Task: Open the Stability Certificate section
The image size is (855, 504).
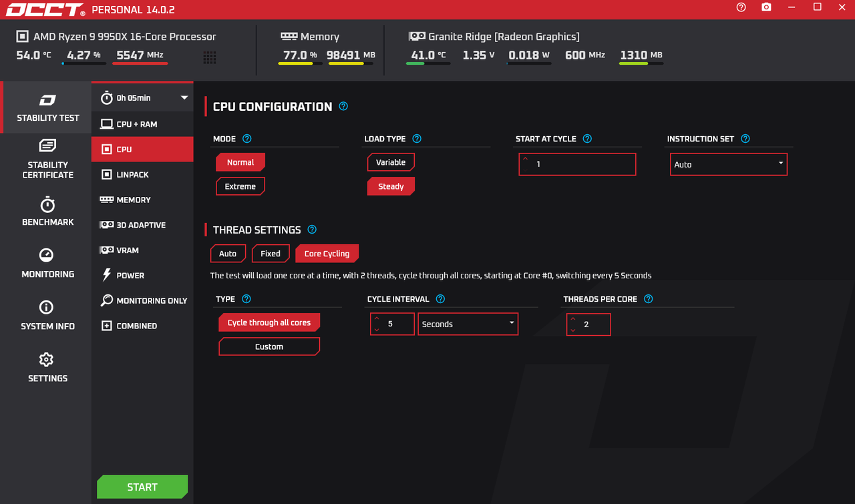Action: click(x=47, y=160)
